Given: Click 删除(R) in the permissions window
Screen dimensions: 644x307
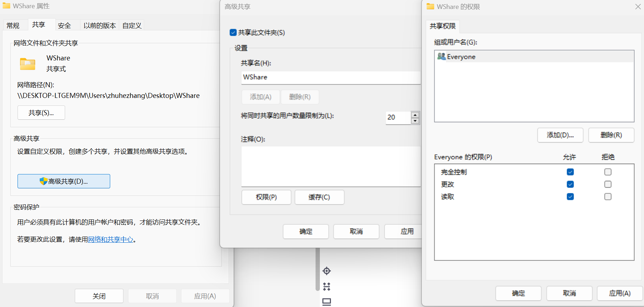Looking at the screenshot, I should pyautogui.click(x=611, y=135).
